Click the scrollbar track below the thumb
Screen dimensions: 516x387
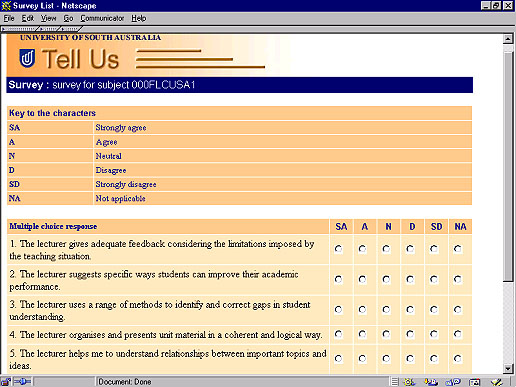click(x=508, y=323)
